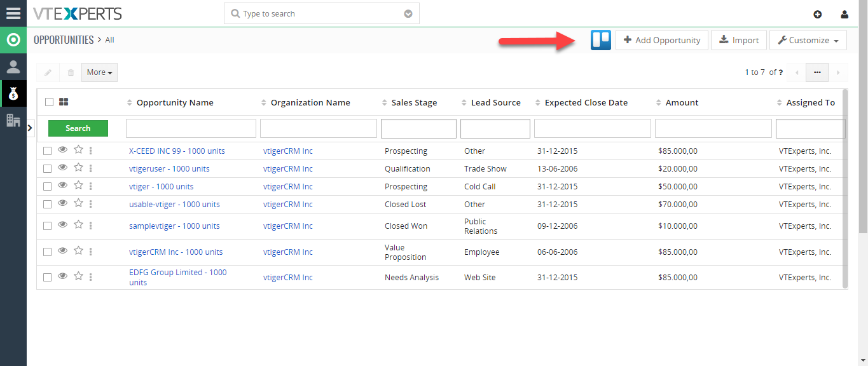The image size is (868, 366).
Task: Star the X-CEED INC 99 opportunity
Action: point(78,150)
